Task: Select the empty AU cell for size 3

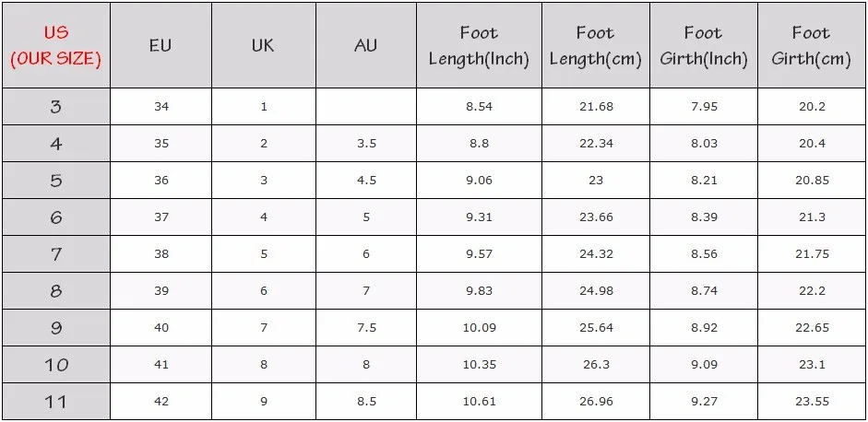Action: (366, 107)
